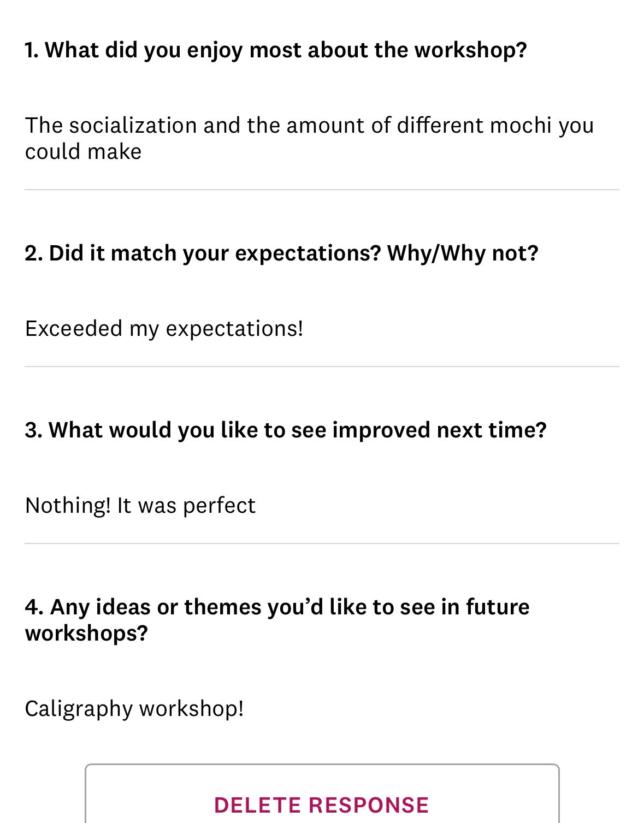Click the divider below the third answer

(322, 542)
